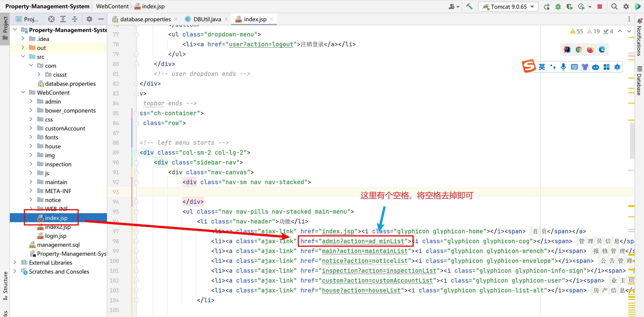Click the Sogou microphone voice input icon
Screen dimensions: 644x317
[563, 67]
